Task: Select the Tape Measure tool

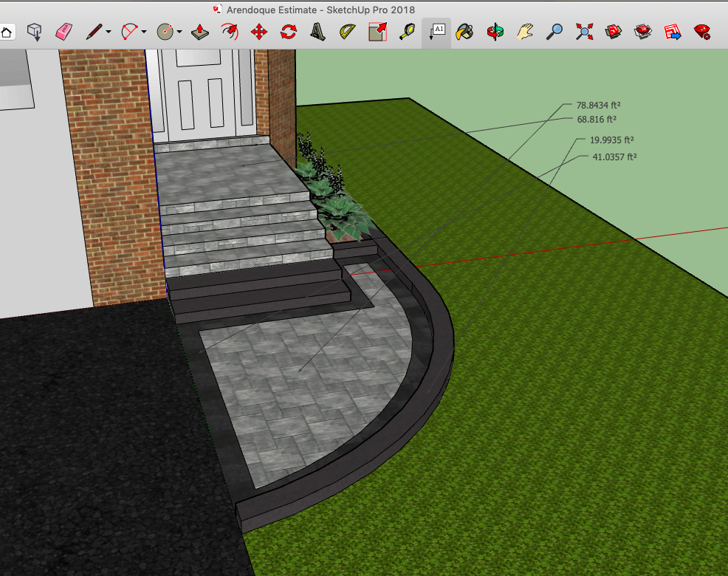Action: 407,32
